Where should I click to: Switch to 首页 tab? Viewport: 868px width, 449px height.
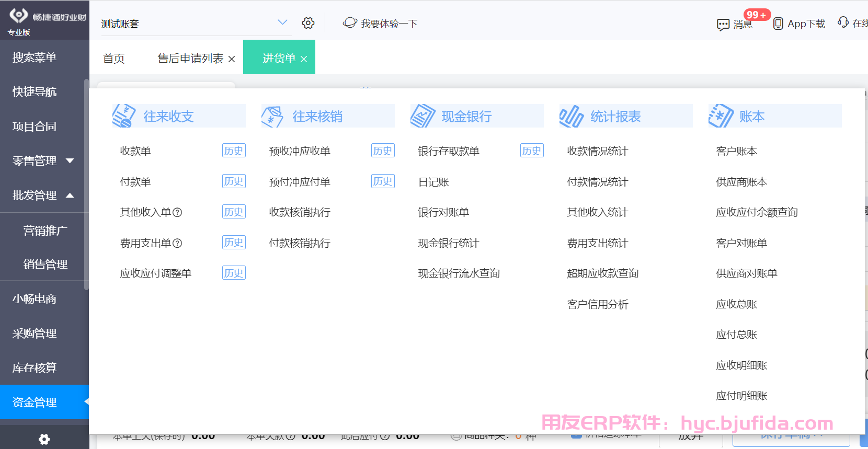click(x=113, y=59)
